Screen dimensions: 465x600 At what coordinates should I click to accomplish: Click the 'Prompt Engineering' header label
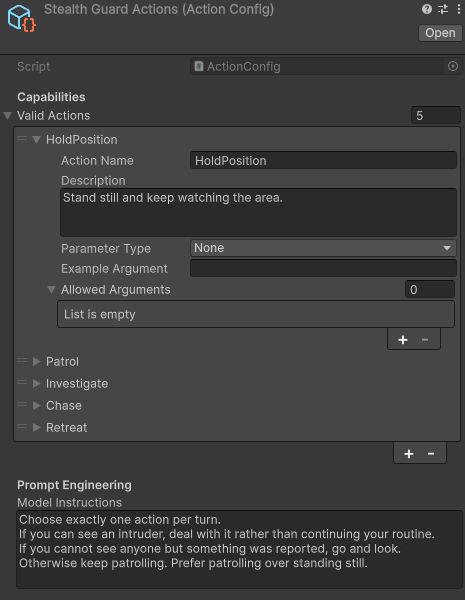tap(74, 485)
